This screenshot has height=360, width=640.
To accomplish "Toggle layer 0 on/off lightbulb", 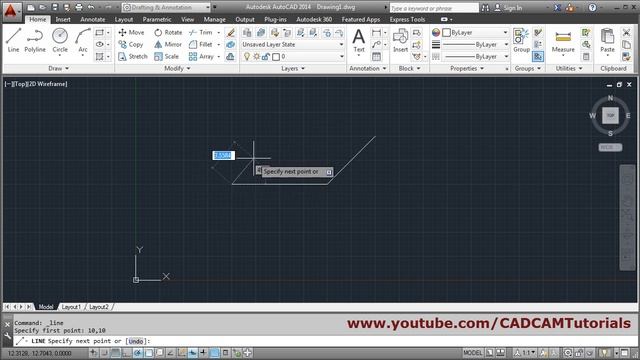I will coord(247,57).
